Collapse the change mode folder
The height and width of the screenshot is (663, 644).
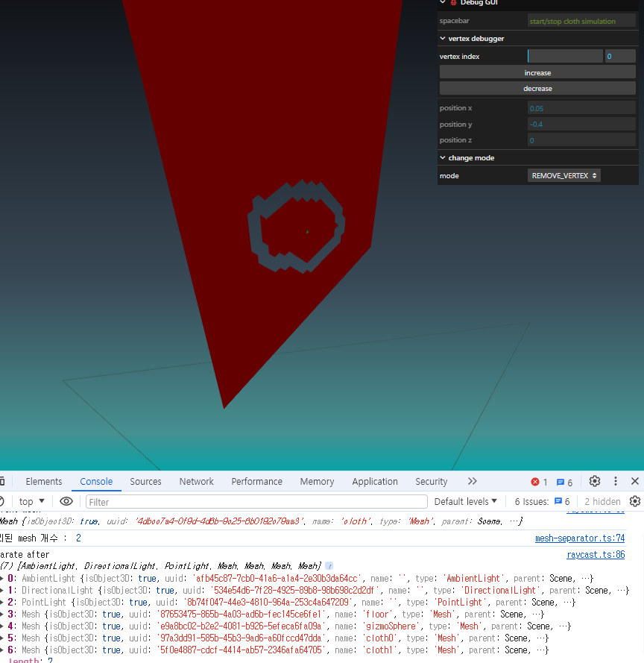coord(443,157)
